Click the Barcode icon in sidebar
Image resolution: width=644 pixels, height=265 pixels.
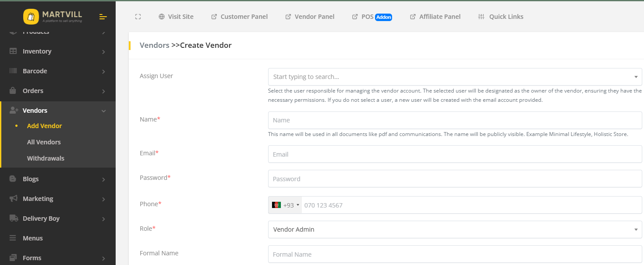[13, 71]
